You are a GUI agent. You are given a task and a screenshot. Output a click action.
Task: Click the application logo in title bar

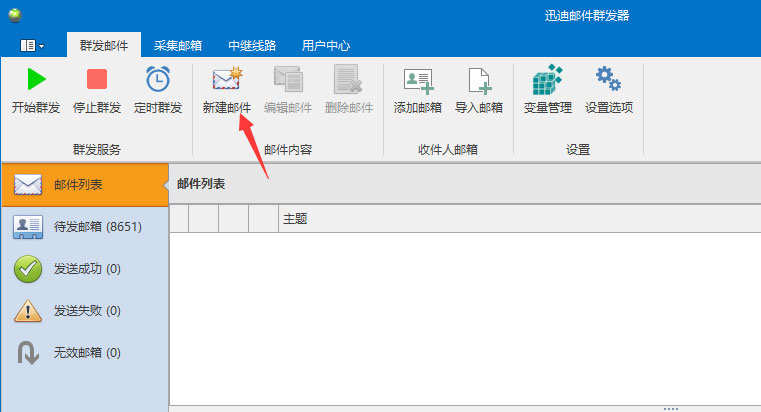[x=15, y=16]
